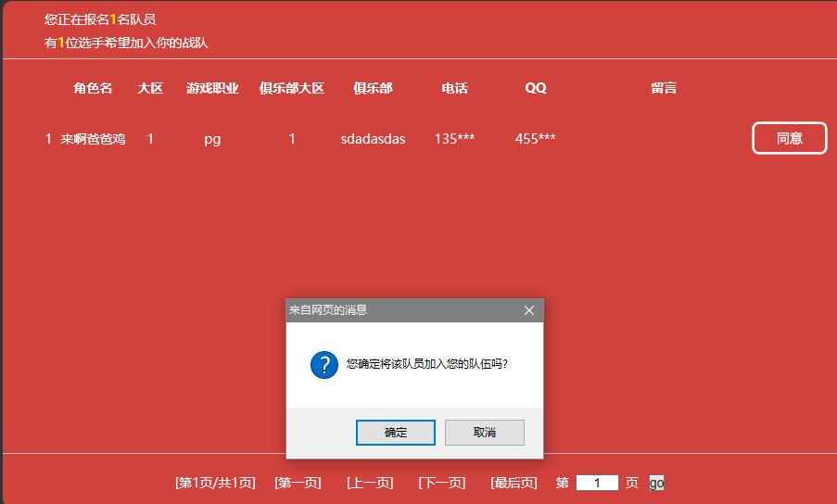Select the club name sdadasdas
The image size is (837, 504).
tap(373, 139)
